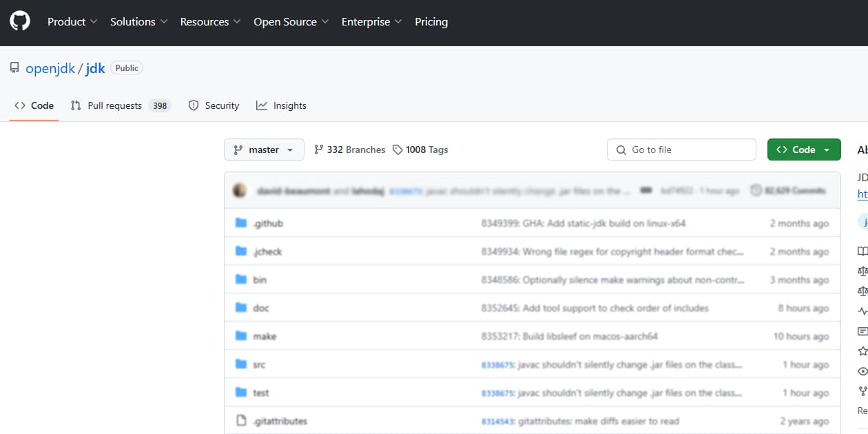Click the repository icon beside openjdk

(14, 68)
